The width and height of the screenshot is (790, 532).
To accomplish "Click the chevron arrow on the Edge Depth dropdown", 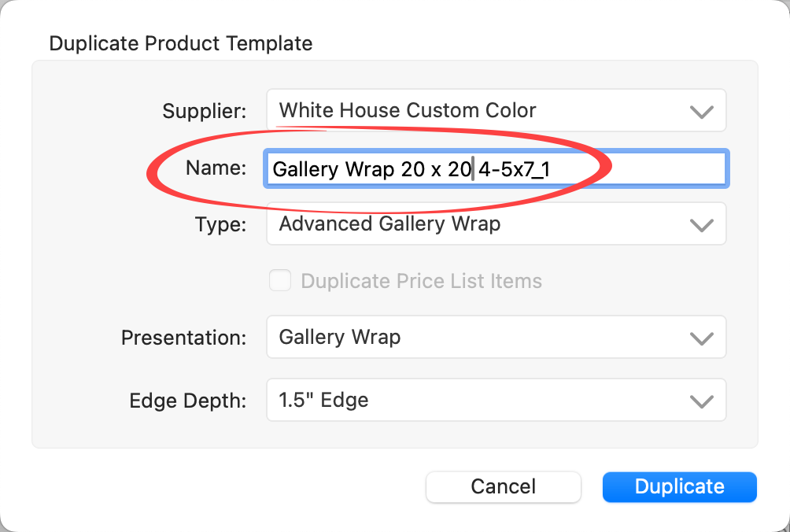I will tap(700, 401).
